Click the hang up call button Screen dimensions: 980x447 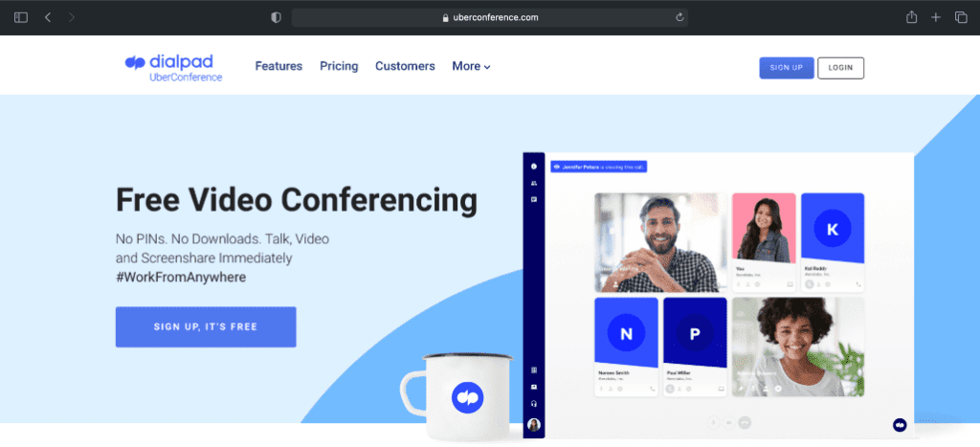click(745, 423)
